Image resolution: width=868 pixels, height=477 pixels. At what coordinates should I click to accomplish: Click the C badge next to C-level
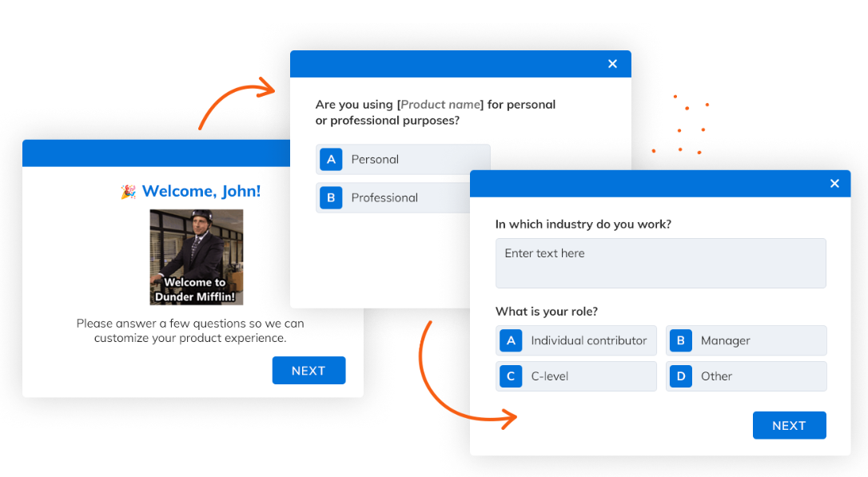coord(511,376)
